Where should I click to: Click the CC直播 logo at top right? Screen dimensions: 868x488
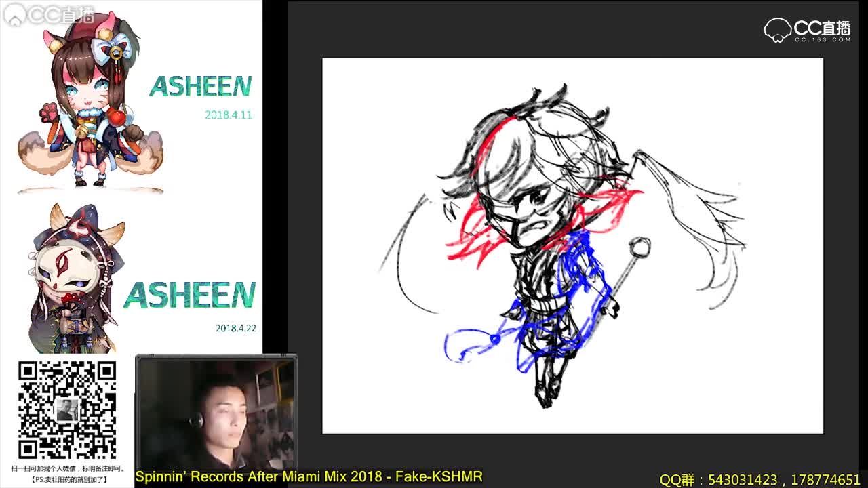807,30
